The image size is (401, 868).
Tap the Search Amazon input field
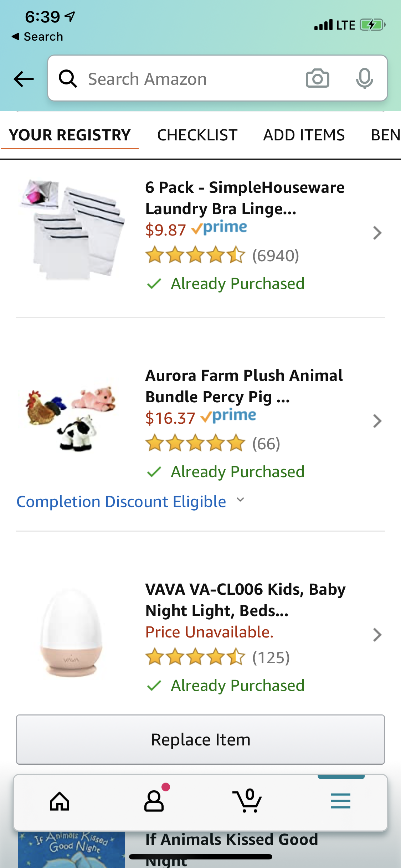[189, 79]
